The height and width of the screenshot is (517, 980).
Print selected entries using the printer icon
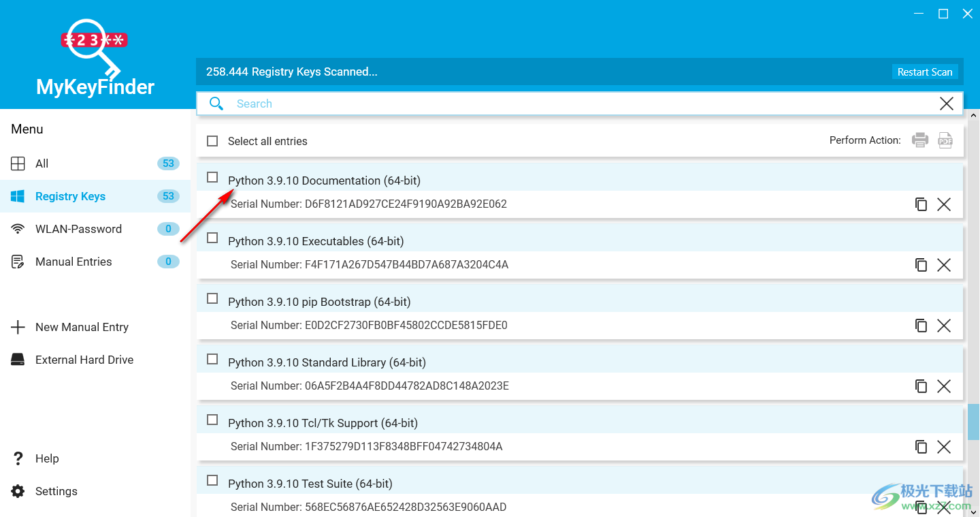920,140
